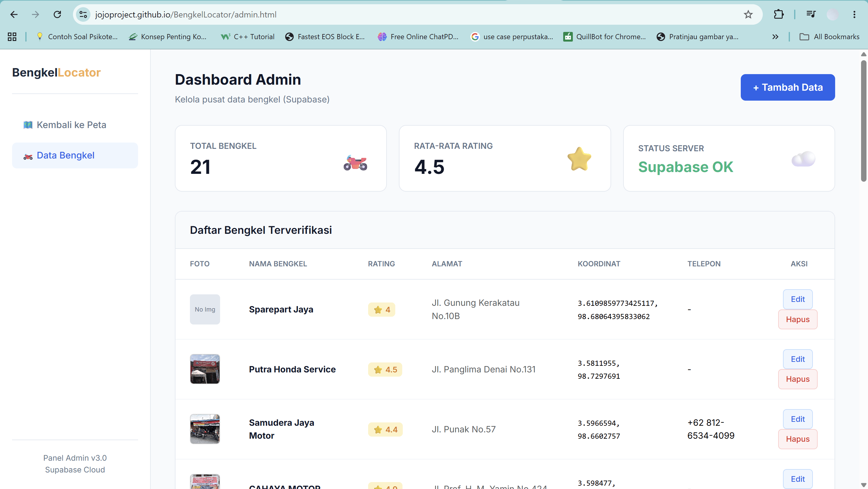Click the scrollbar down arrow
The image size is (868, 489).
pos(863,485)
